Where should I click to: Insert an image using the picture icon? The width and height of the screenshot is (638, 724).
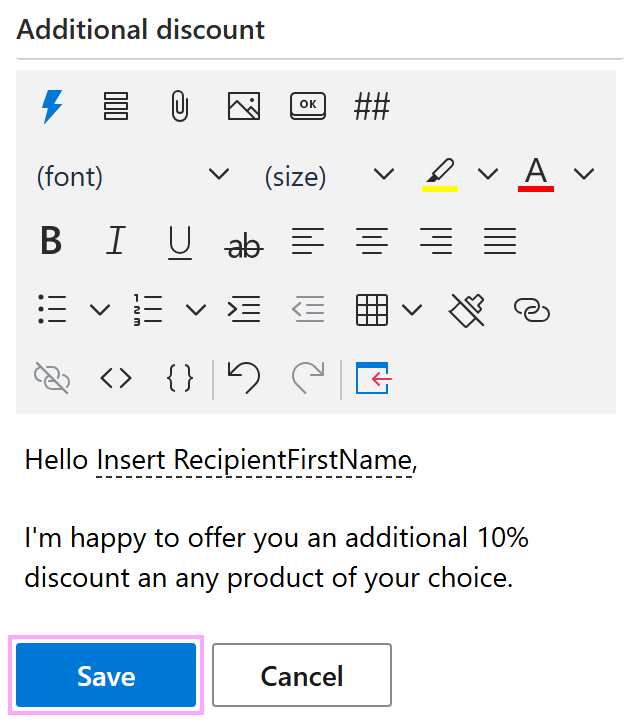click(x=244, y=106)
